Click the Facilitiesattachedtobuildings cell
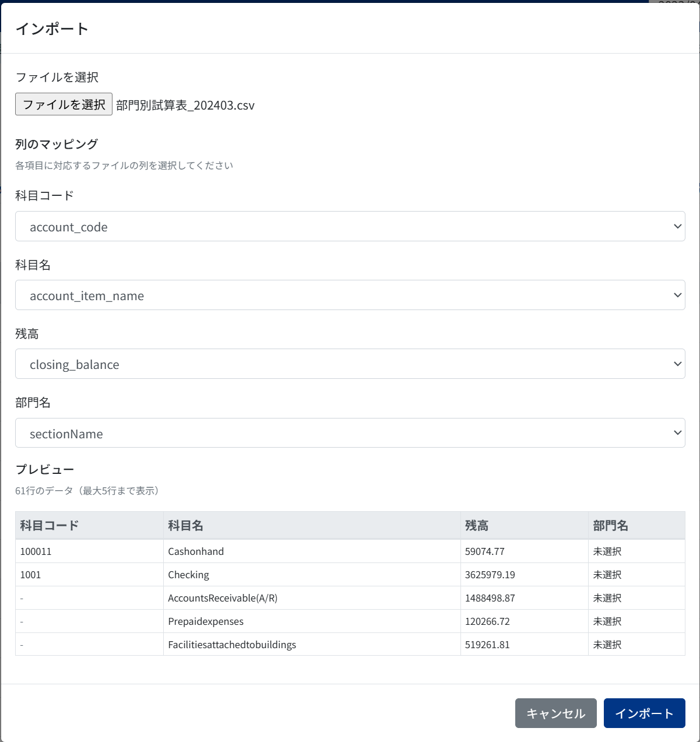700x742 pixels. [232, 645]
